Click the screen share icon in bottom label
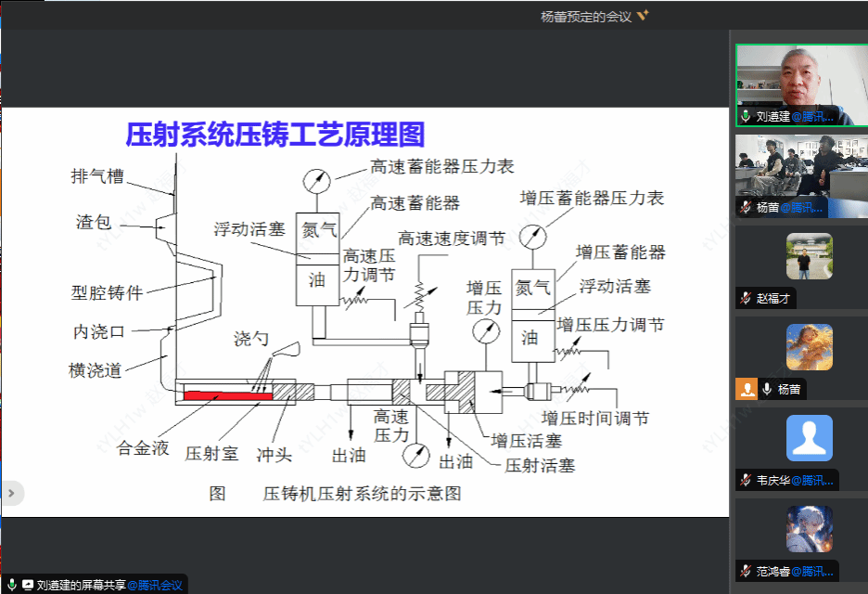 28,585
